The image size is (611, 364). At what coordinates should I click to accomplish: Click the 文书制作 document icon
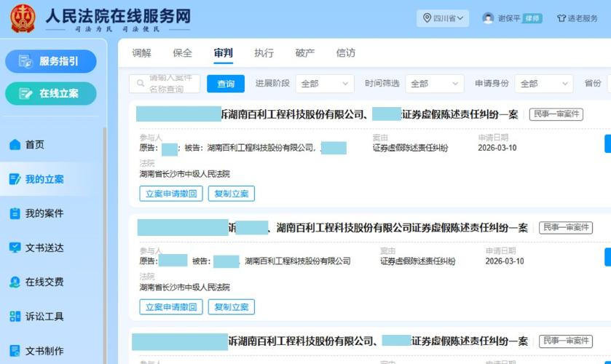click(15, 351)
